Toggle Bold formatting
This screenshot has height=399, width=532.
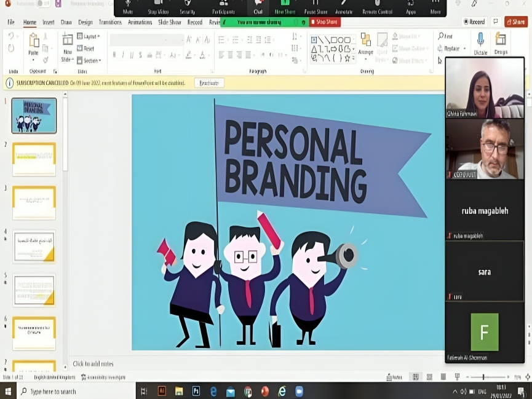tap(114, 55)
